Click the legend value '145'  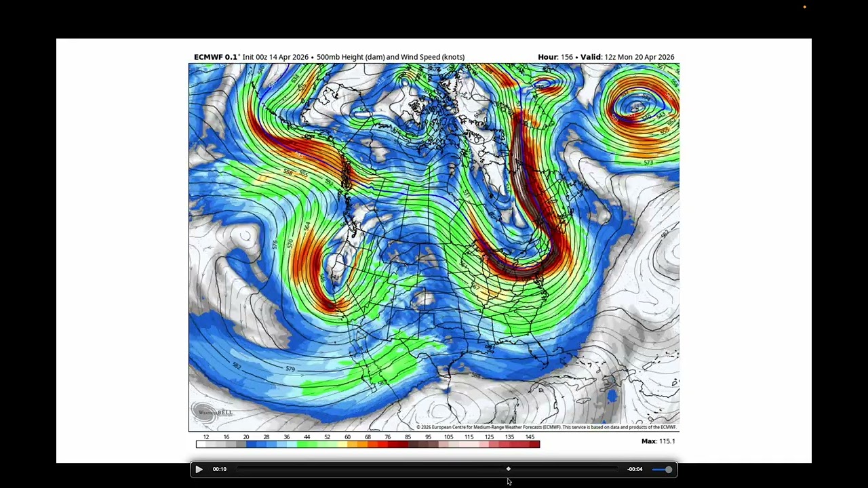click(530, 437)
